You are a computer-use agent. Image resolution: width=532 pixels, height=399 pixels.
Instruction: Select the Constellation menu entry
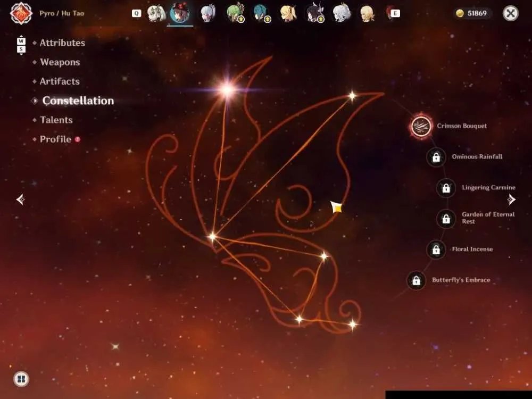[78, 101]
